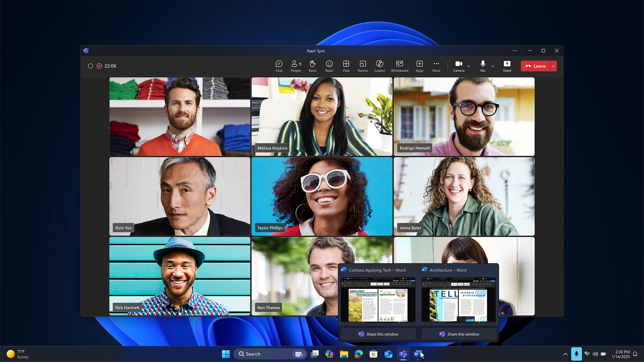
Task: Open the React emoji options
Action: click(329, 66)
